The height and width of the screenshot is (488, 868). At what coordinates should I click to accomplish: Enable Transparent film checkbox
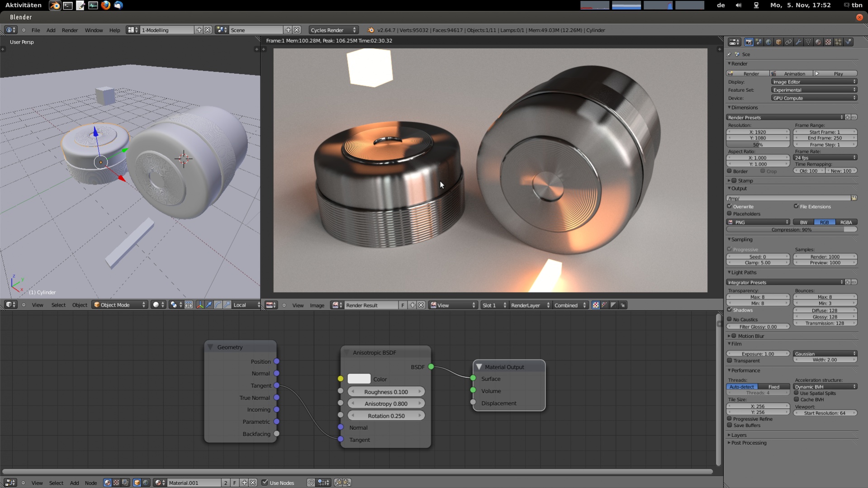click(730, 361)
